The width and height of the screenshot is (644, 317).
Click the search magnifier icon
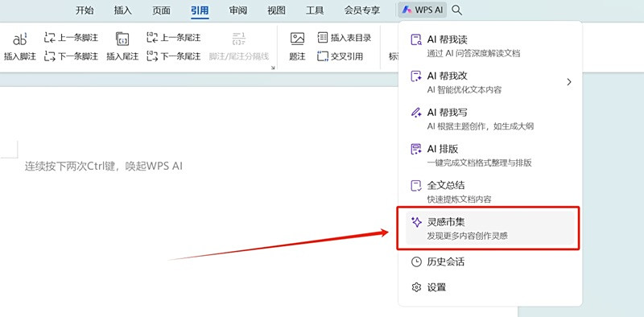tap(456, 10)
